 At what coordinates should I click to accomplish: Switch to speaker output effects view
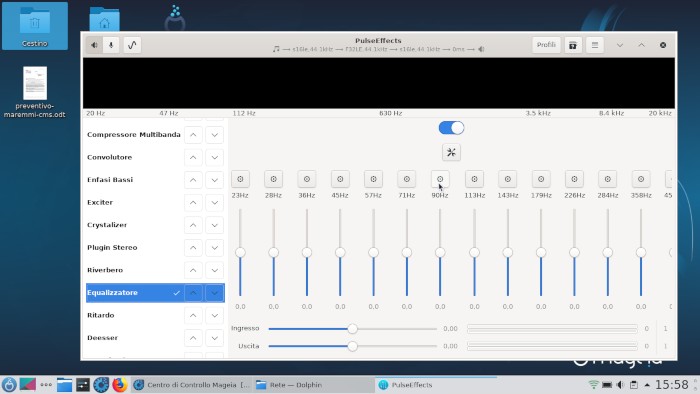tap(94, 45)
